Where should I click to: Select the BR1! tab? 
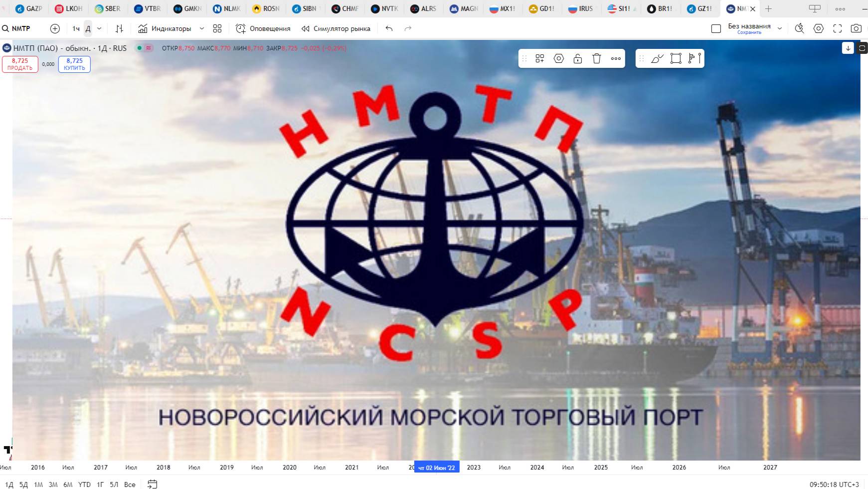pyautogui.click(x=660, y=8)
